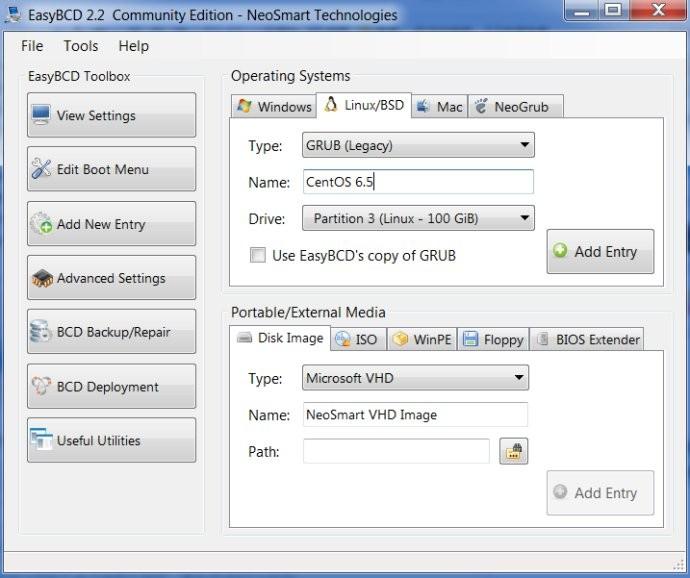Screen dimensions: 690x578
Task: Click the window resize grip in status bar
Action: pos(678,564)
